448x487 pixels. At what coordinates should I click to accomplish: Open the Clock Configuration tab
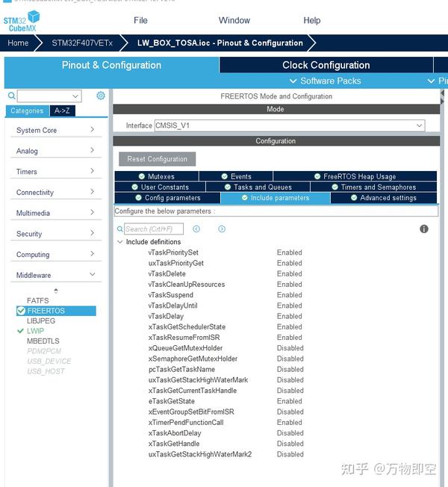click(326, 65)
